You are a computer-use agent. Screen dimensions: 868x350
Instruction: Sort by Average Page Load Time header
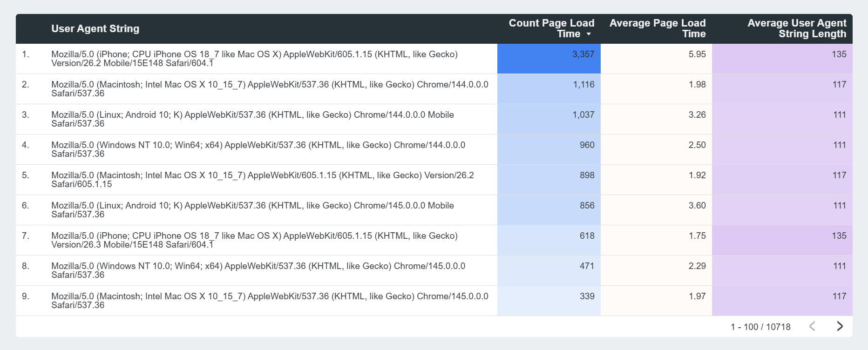tap(658, 28)
